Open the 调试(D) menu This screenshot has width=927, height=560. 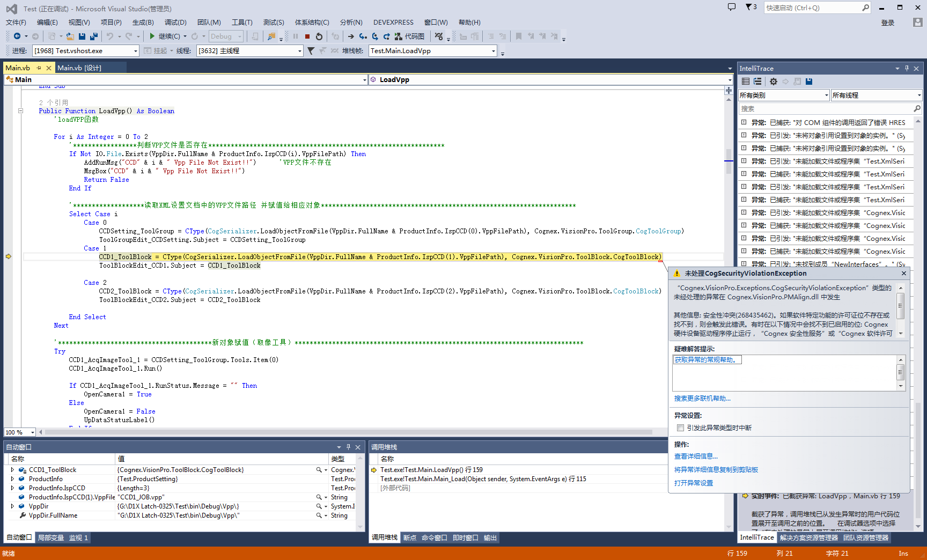(175, 22)
